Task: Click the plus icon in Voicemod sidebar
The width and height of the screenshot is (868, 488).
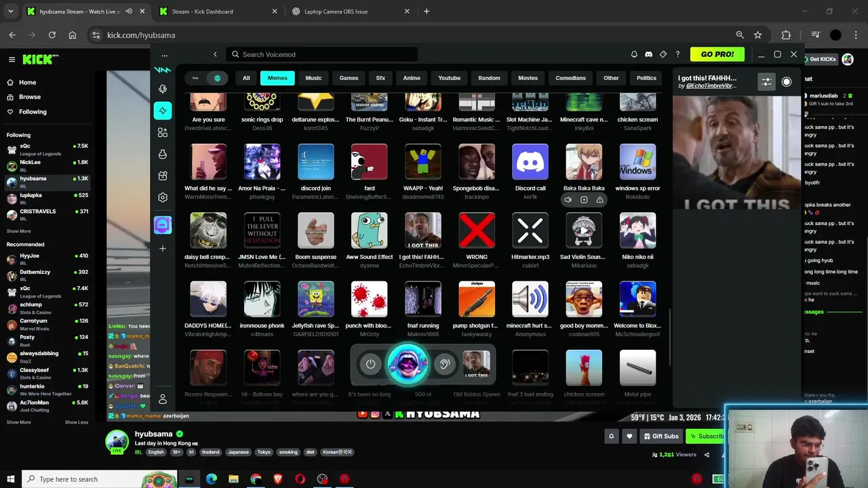Action: tap(163, 249)
